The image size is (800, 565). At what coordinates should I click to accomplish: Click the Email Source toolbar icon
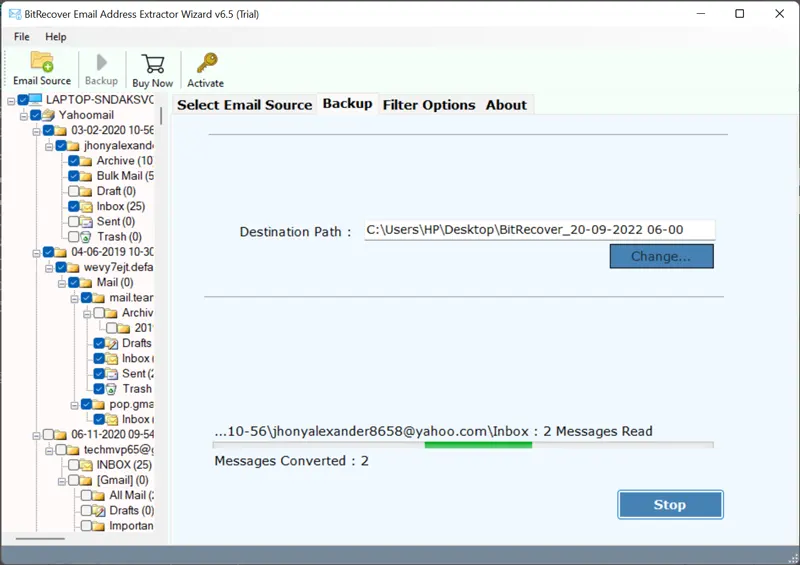point(42,63)
